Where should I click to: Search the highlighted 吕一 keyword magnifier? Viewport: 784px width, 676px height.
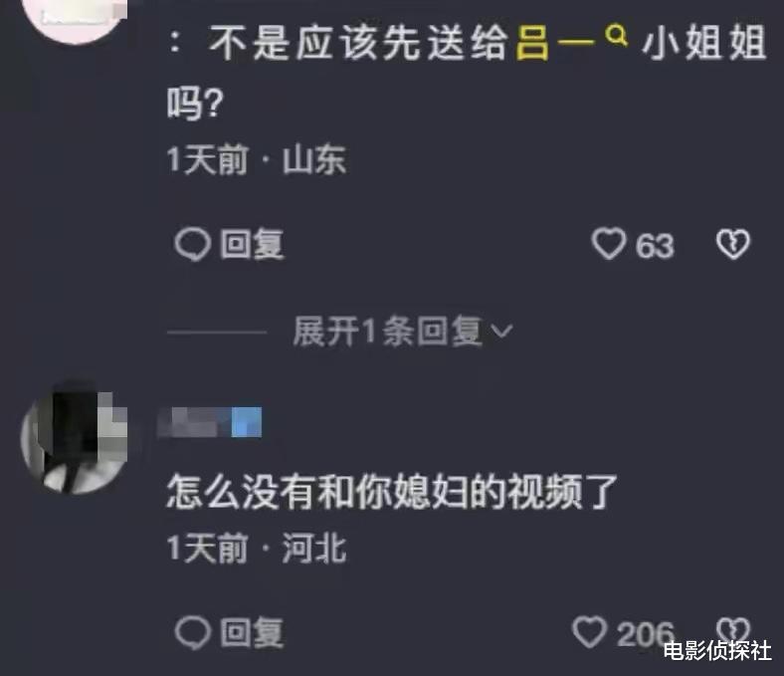click(x=616, y=36)
